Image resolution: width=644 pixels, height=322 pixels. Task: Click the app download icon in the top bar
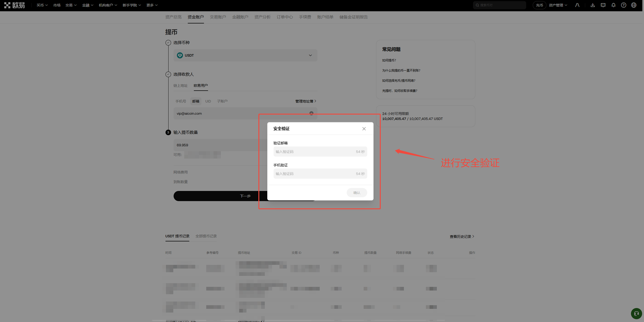(x=593, y=5)
